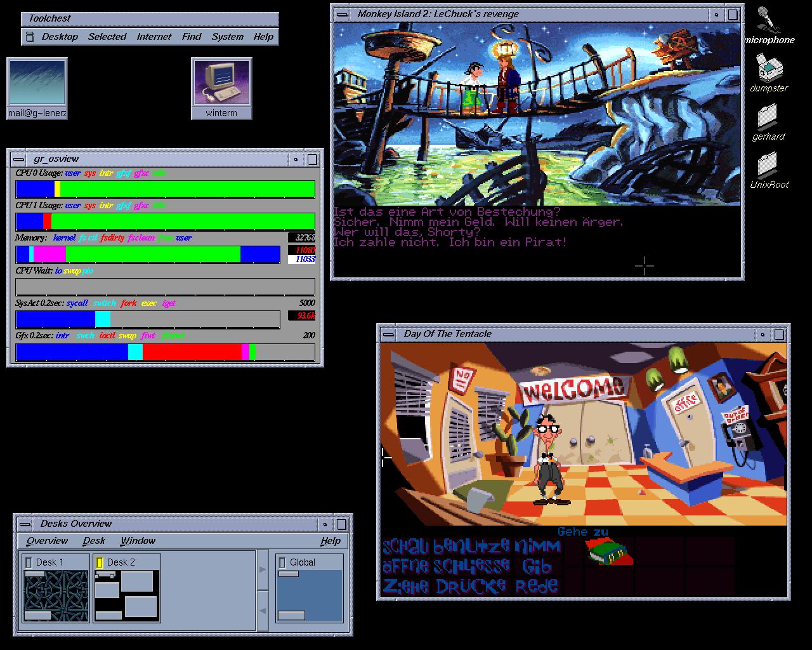Viewport: 812px width, 650px height.
Task: Open the winterm terminal icon
Action: [221, 83]
